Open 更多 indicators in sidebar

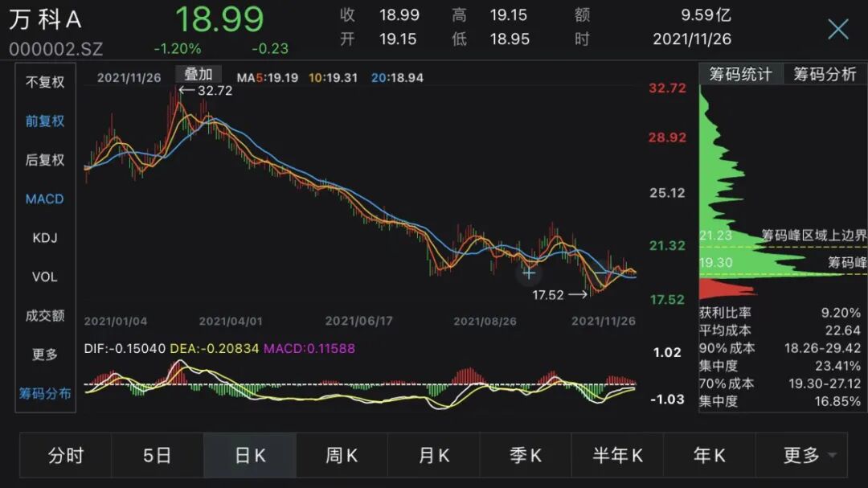click(45, 354)
